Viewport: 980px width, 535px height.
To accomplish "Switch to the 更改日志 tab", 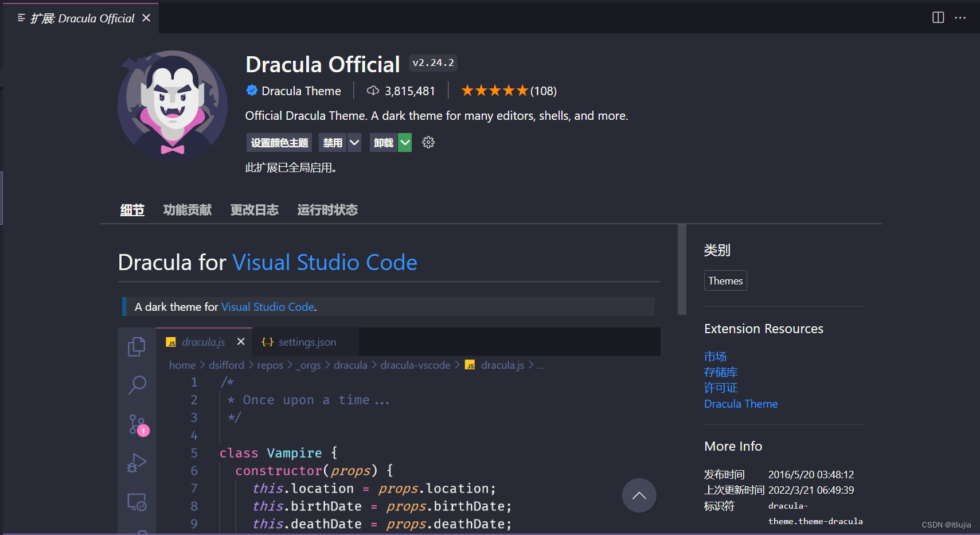I will pyautogui.click(x=255, y=210).
